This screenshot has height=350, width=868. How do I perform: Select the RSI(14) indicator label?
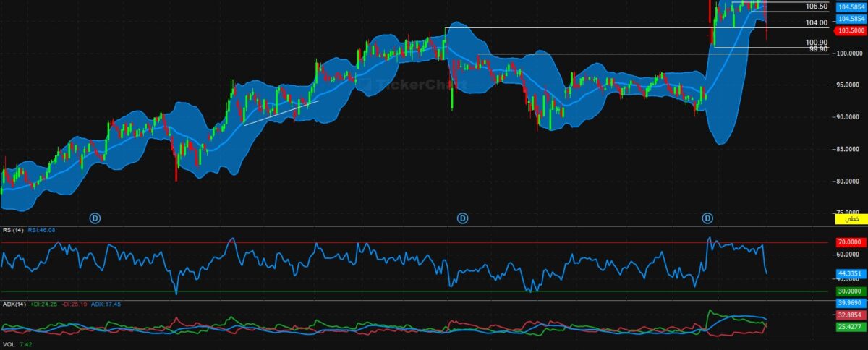(13, 230)
